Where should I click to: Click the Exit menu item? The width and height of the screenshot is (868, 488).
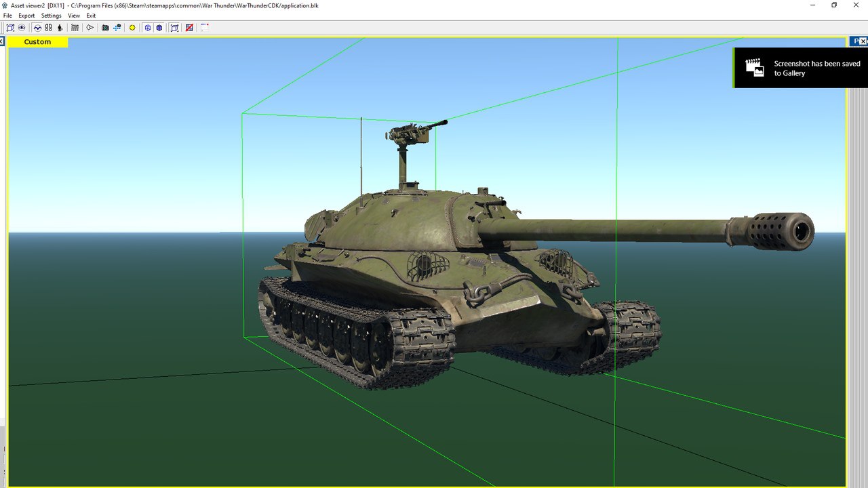91,16
